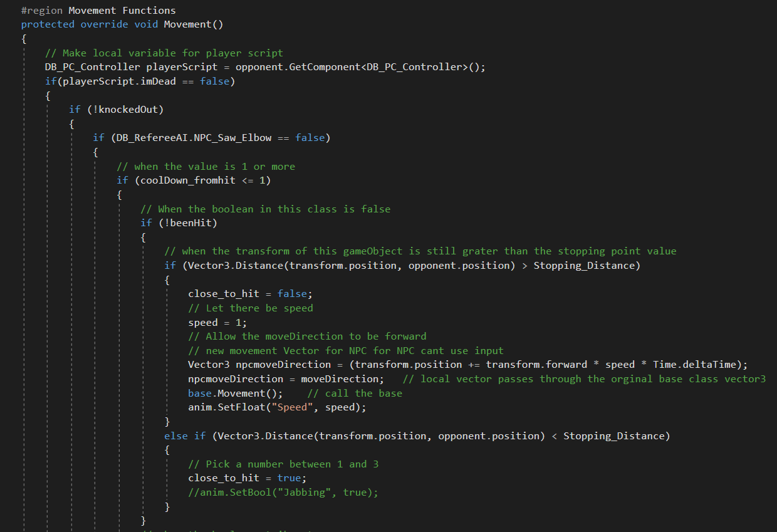This screenshot has height=532, width=777.
Task: Click the commented-out anim.SetBool Jabbing line
Action: point(283,493)
